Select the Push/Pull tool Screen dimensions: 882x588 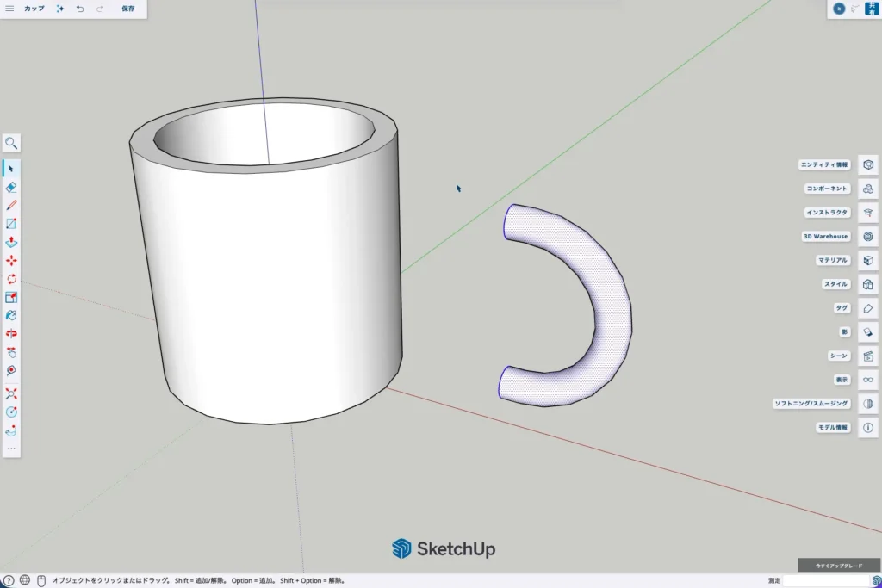click(x=11, y=242)
